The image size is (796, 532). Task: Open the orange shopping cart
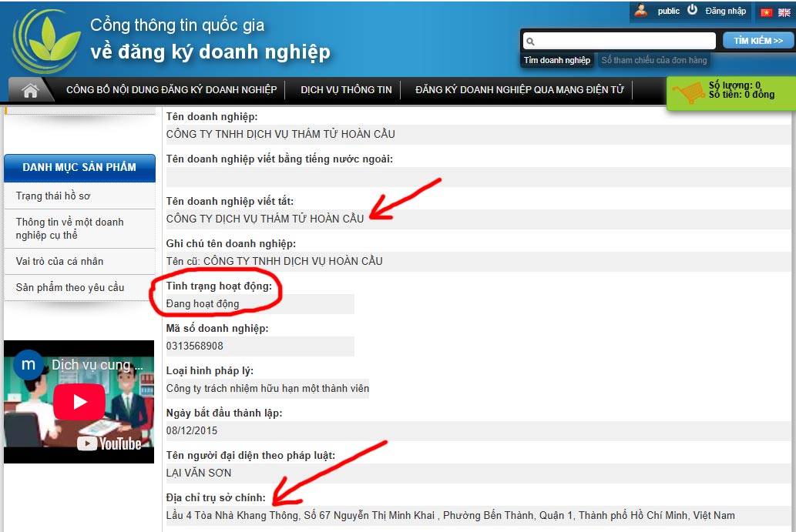687,94
